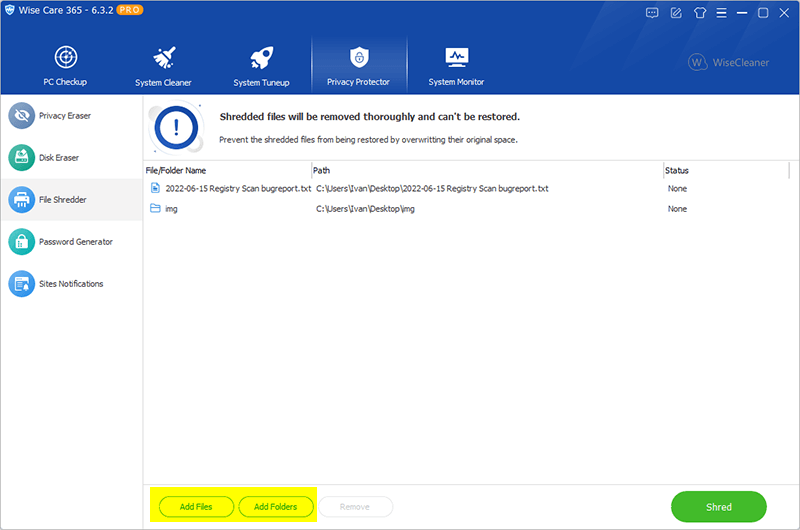The width and height of the screenshot is (800, 530).
Task: Click the Add Files button
Action: [196, 507]
